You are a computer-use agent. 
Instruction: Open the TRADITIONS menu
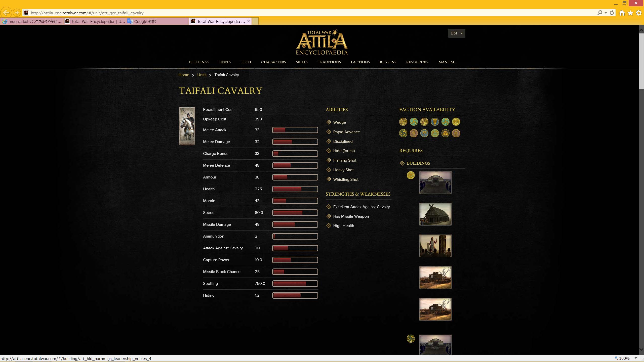coord(329,62)
